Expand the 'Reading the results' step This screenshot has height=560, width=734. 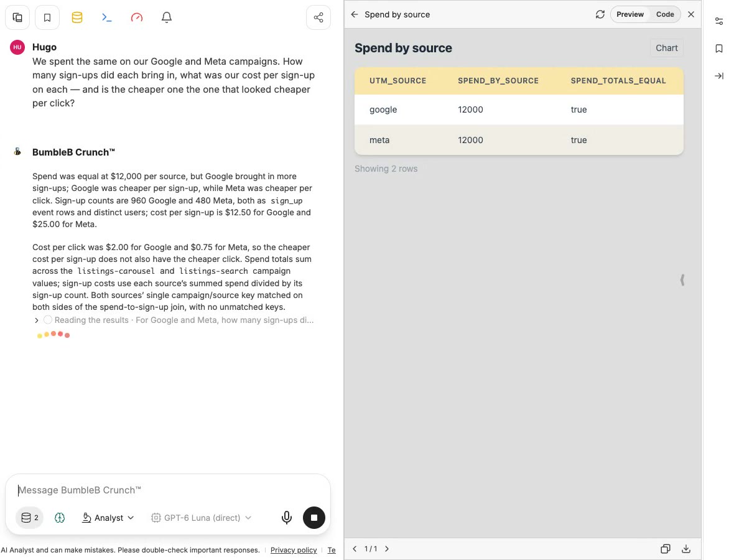[37, 320]
